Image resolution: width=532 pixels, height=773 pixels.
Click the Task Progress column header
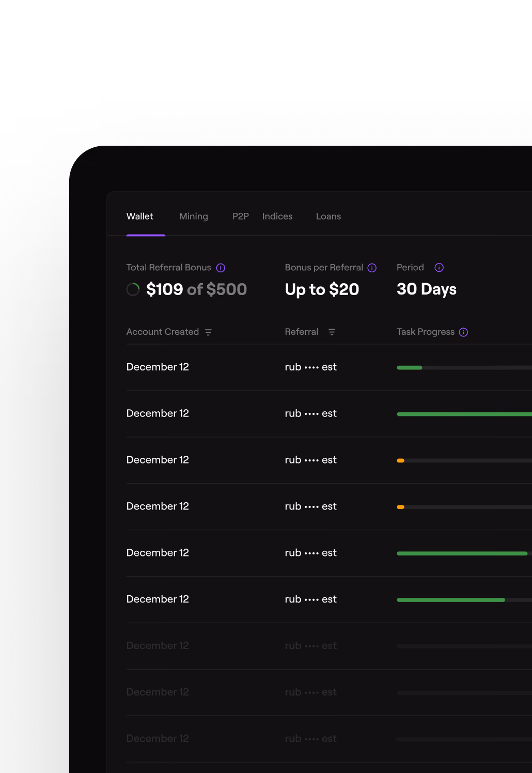tap(426, 332)
